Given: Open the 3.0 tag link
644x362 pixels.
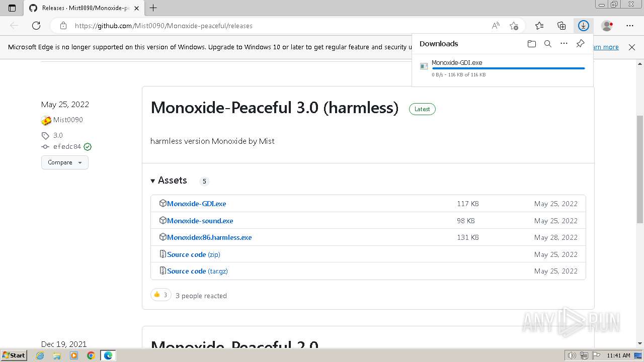Looking at the screenshot, I should tap(58, 135).
